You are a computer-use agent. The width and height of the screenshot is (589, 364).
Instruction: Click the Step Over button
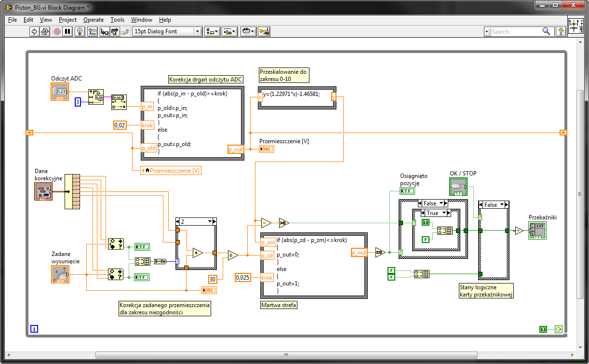tap(115, 31)
